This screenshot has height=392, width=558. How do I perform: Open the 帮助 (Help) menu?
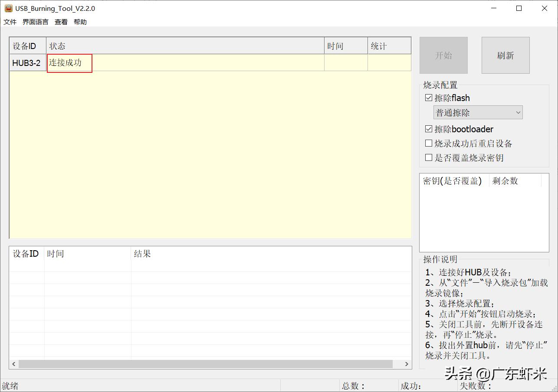click(80, 22)
